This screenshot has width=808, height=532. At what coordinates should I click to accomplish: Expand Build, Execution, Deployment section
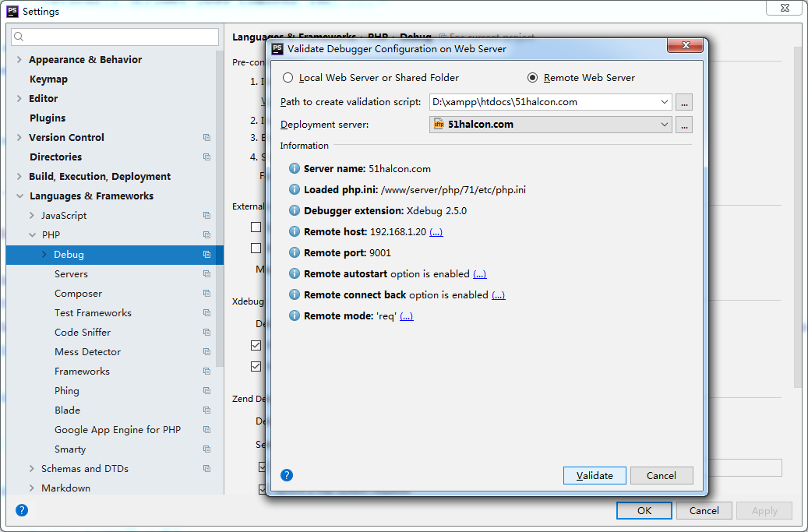(x=19, y=176)
